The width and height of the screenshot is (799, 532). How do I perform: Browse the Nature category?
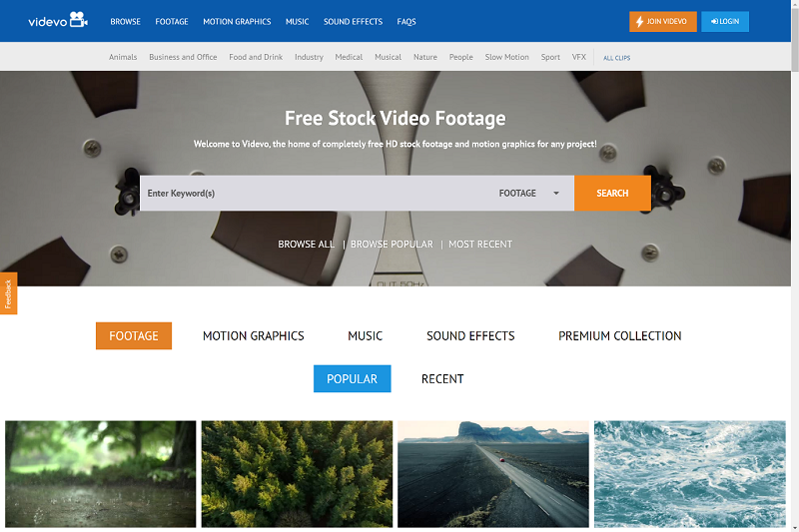point(425,57)
